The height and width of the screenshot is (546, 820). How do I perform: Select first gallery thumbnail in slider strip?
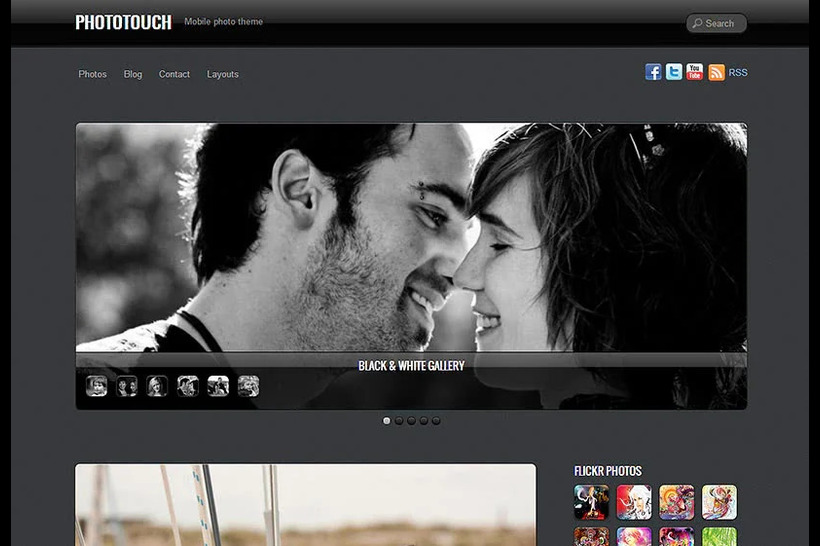click(x=97, y=386)
